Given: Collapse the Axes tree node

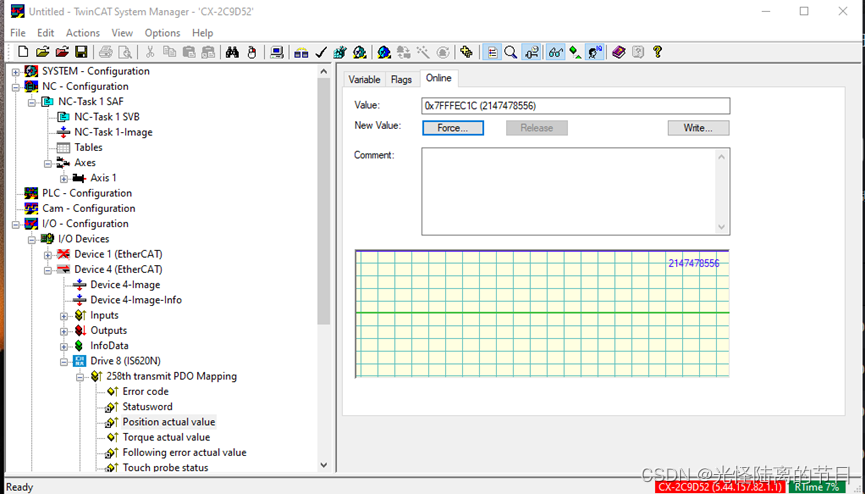Looking at the screenshot, I should pos(48,163).
